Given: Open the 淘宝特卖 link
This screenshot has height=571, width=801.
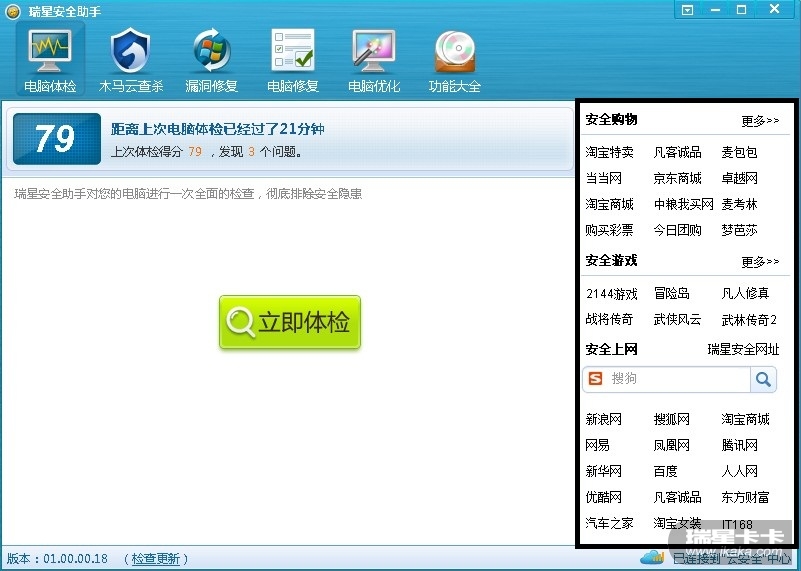Looking at the screenshot, I should click(609, 152).
